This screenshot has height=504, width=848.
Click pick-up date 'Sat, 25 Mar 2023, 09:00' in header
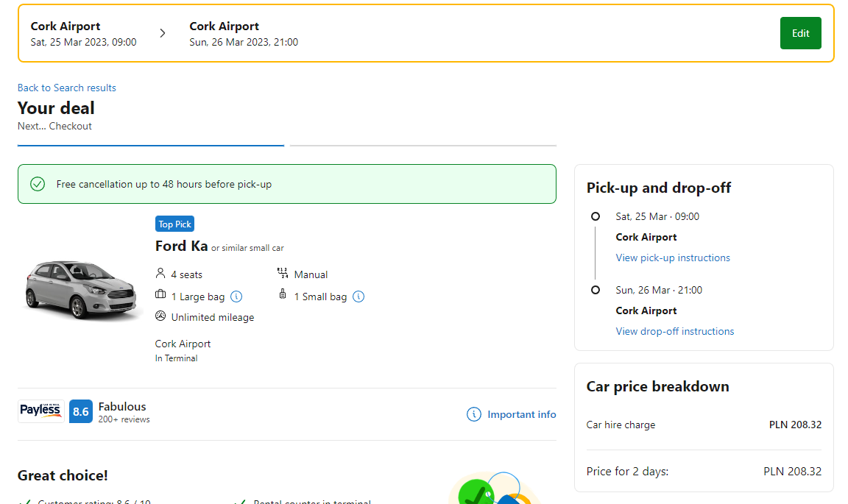point(83,42)
